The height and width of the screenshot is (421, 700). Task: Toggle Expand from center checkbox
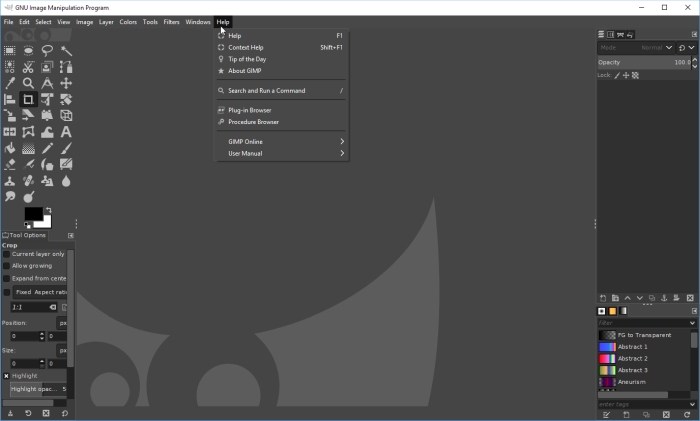click(x=6, y=278)
